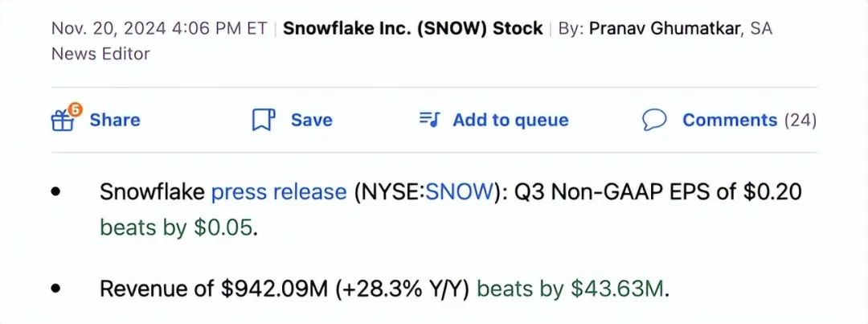Screen dimensions: 868x324
Task: Click the bookmark Save icon
Action: pos(263,121)
